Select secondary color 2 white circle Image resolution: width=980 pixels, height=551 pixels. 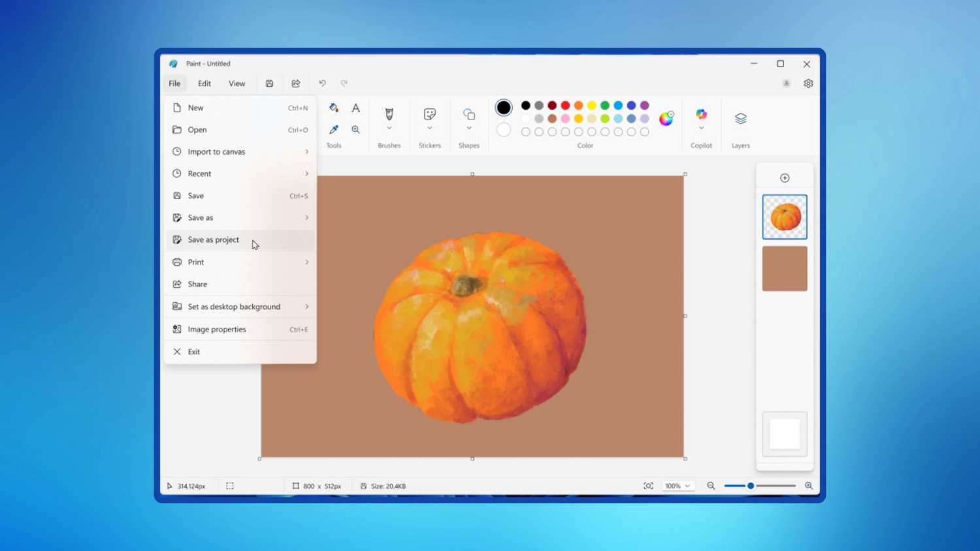tap(504, 130)
